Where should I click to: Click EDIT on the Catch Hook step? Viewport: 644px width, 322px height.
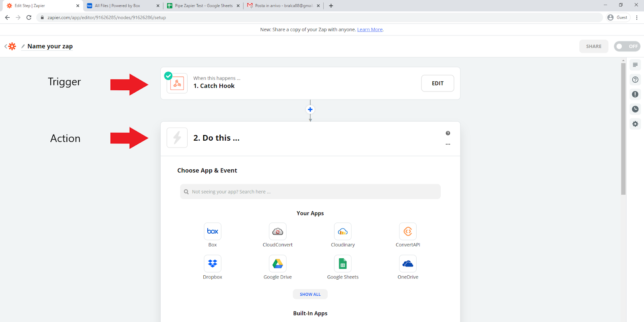(x=438, y=83)
